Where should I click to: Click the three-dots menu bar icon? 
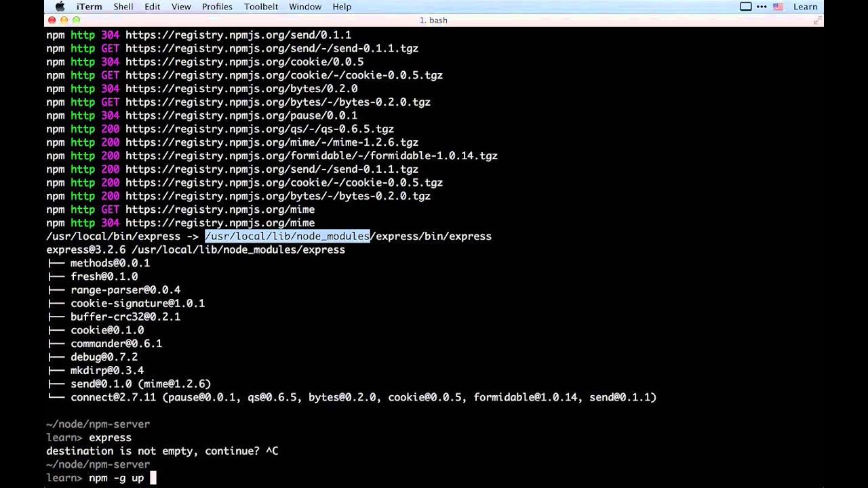coord(761,7)
